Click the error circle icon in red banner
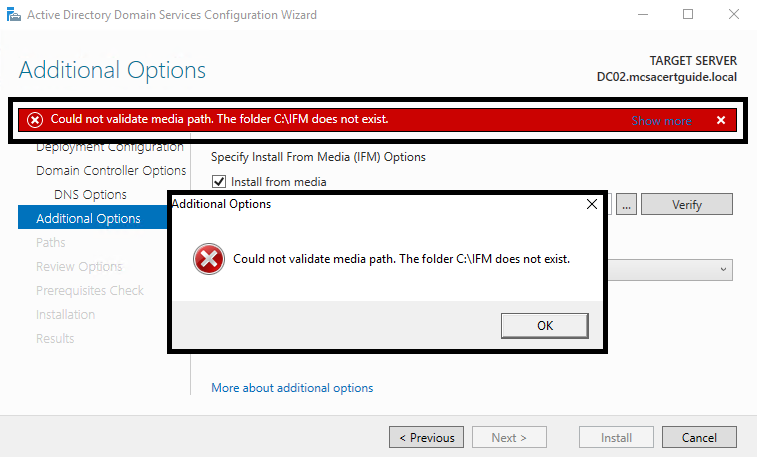Screen dimensions: 757x457 tap(35, 120)
